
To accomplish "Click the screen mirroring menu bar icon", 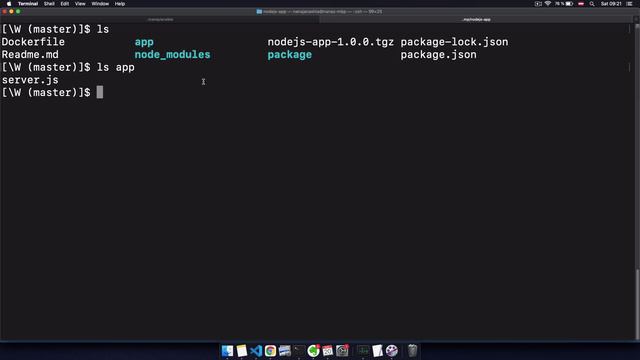I will 538,4.
